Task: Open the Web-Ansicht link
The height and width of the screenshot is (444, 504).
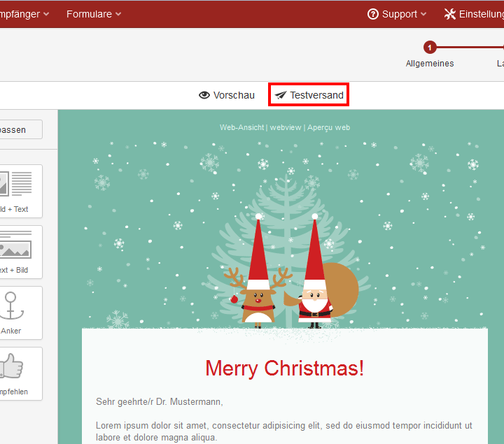Action: (x=241, y=127)
